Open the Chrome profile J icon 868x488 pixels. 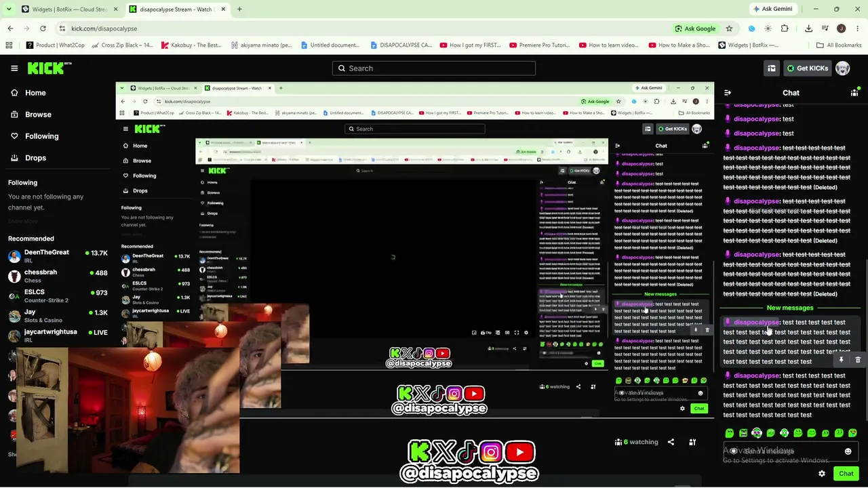click(841, 28)
